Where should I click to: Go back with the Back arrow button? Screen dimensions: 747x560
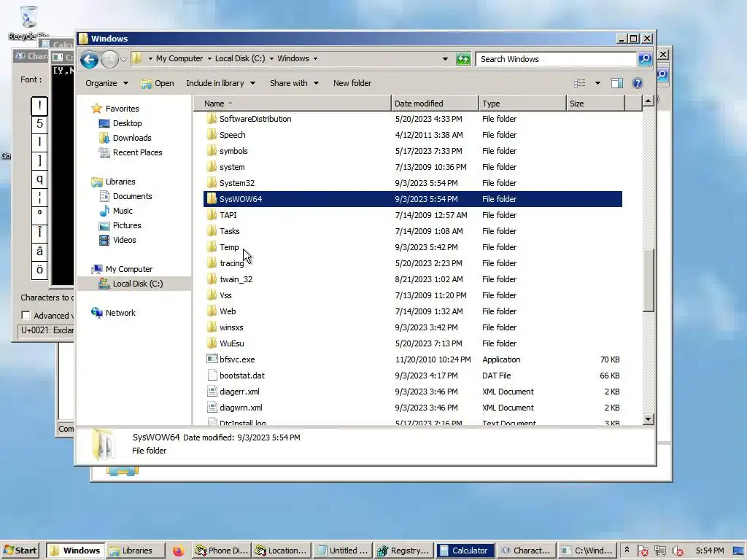pos(89,60)
